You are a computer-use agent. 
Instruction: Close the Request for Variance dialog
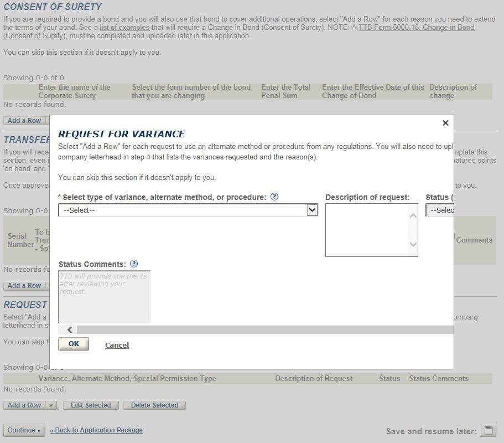(x=445, y=123)
